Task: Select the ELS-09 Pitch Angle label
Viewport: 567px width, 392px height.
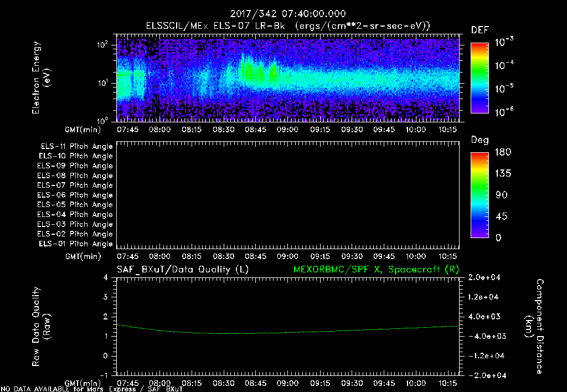Action: coord(75,166)
